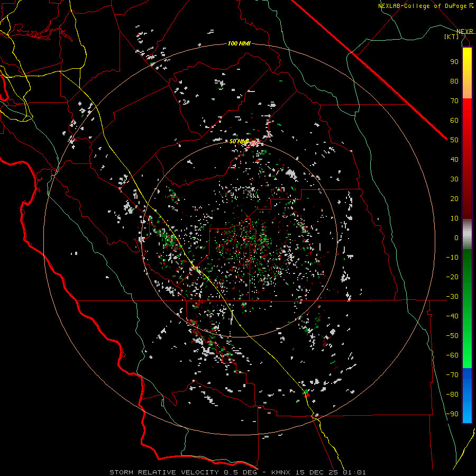Click the 50 value on the velocity scale
Screen dimensions: 476x476
pyautogui.click(x=454, y=140)
